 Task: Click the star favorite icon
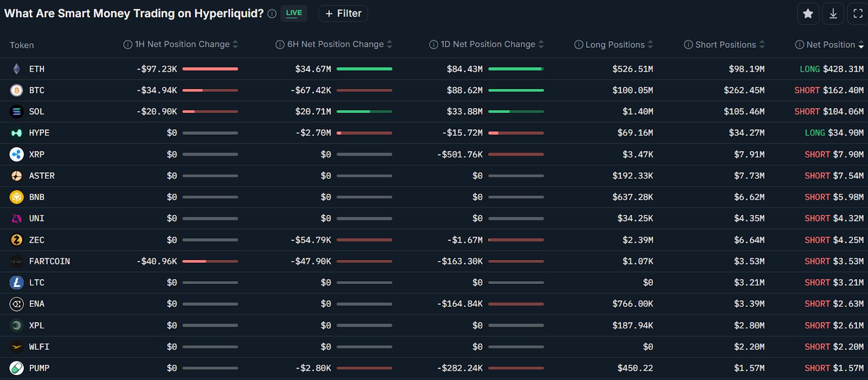pos(808,14)
